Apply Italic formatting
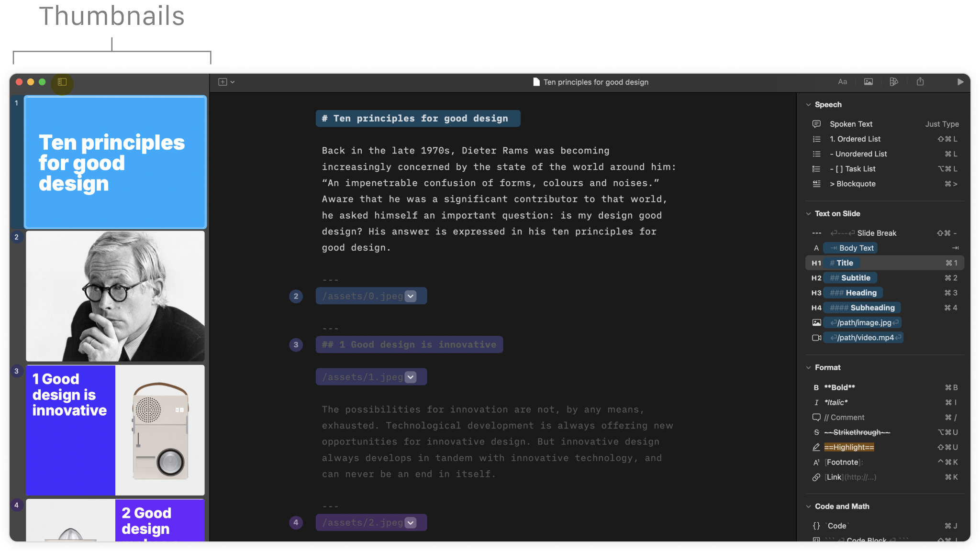This screenshot has width=980, height=551. pos(885,403)
